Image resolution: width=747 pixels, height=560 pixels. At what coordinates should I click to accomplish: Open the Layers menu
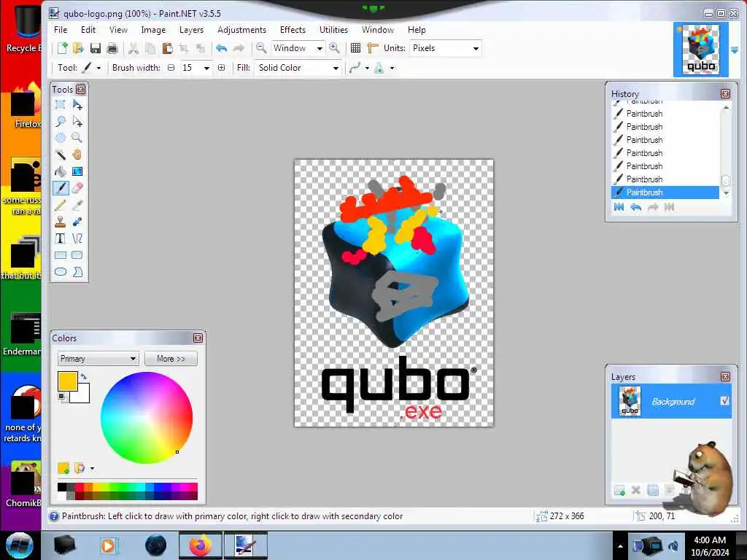(x=191, y=29)
